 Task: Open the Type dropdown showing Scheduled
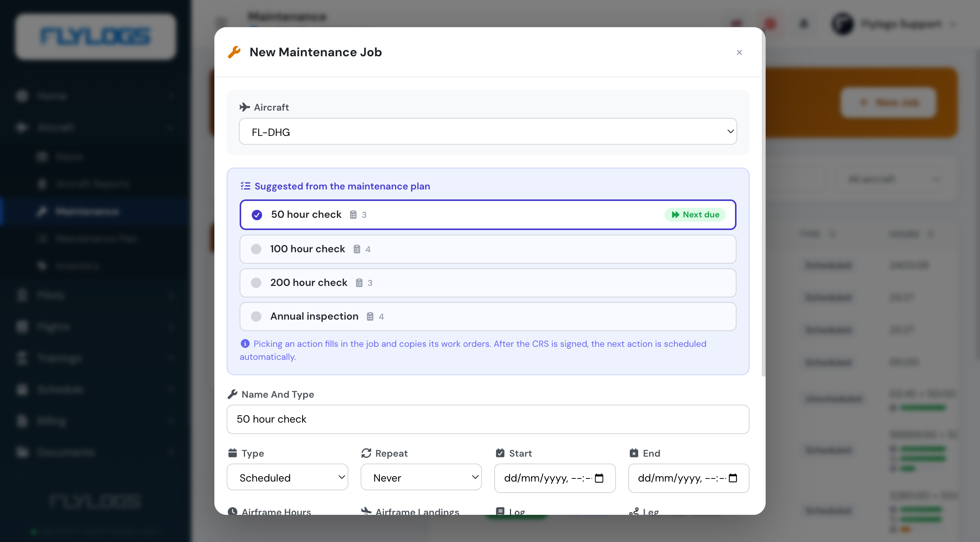[287, 477]
